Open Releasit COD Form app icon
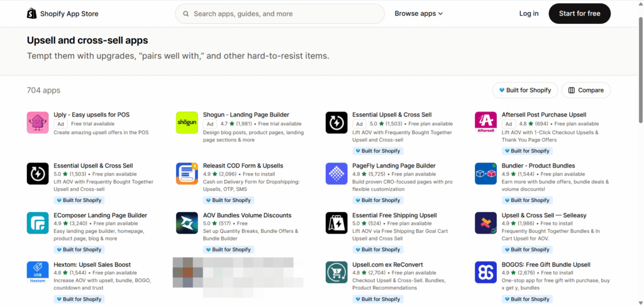The width and height of the screenshot is (644, 306). pos(187,173)
